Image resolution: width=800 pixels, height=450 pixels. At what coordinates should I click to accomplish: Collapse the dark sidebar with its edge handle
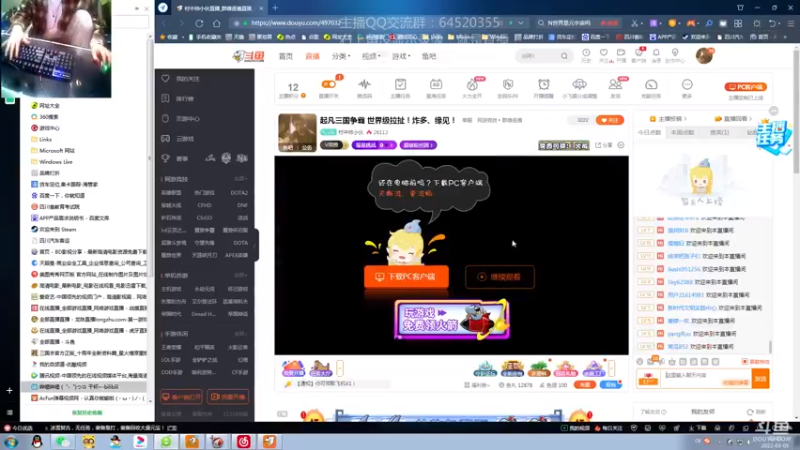pos(256,244)
